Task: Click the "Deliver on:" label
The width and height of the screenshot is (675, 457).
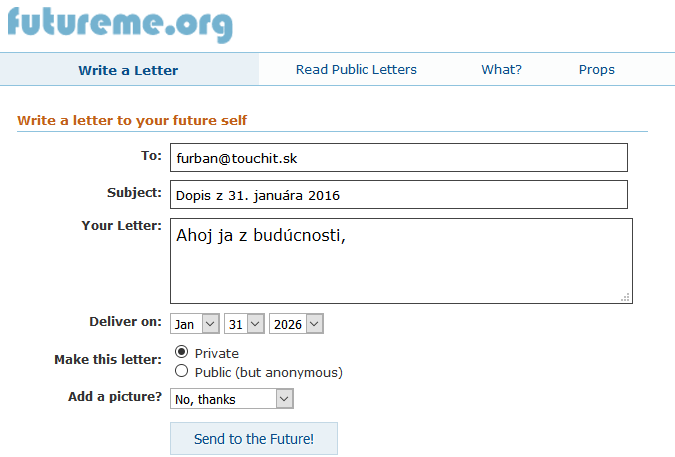Action: (125, 322)
